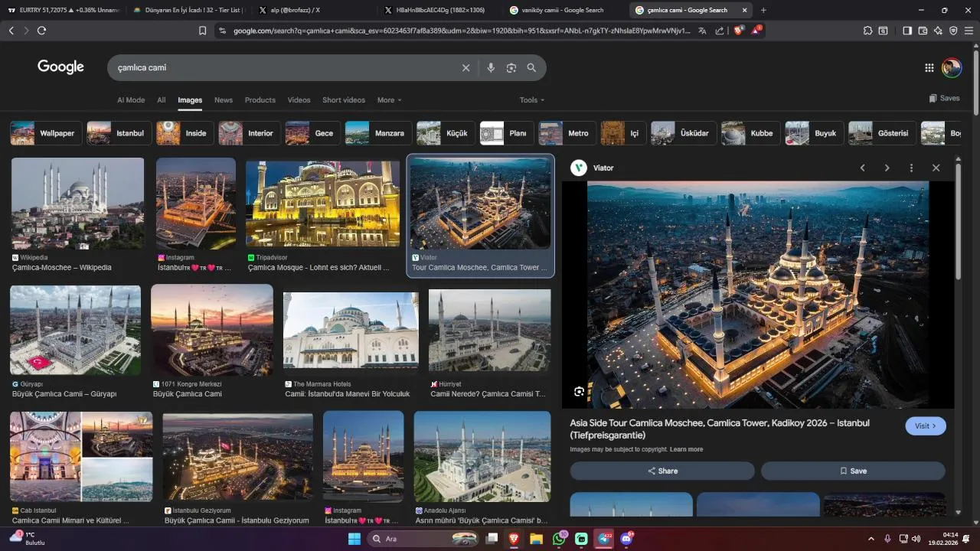Image resolution: width=980 pixels, height=551 pixels.
Task: Open Leo AI assistant sparkle icon
Action: click(x=938, y=31)
